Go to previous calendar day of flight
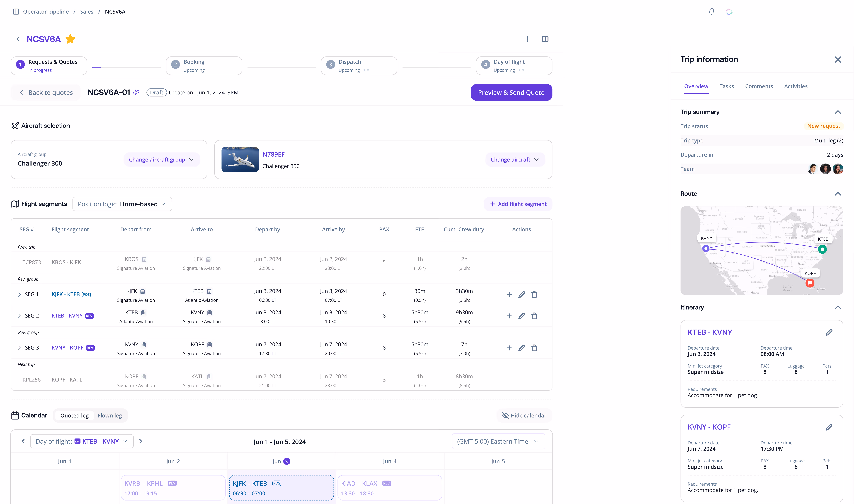This screenshot has height=504, width=854. tap(23, 441)
